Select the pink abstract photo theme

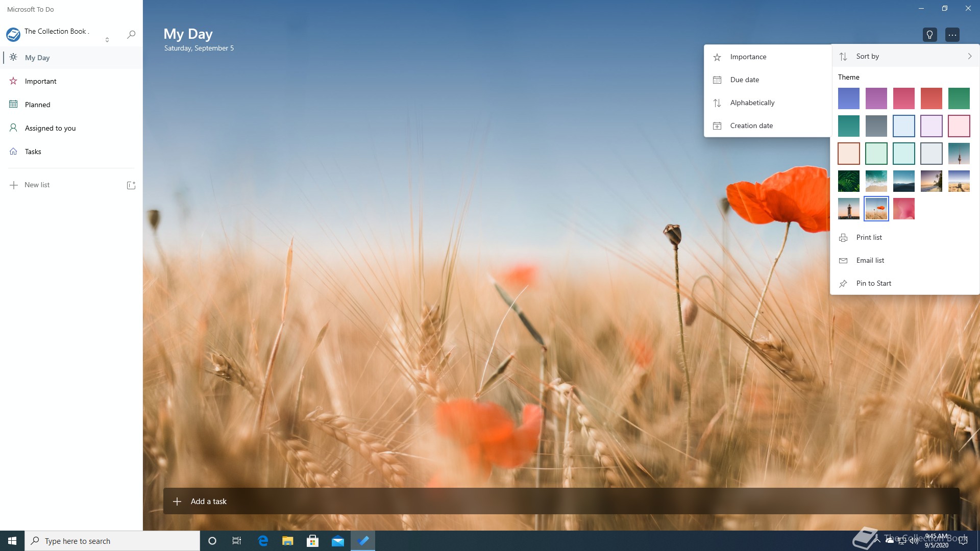[903, 209]
